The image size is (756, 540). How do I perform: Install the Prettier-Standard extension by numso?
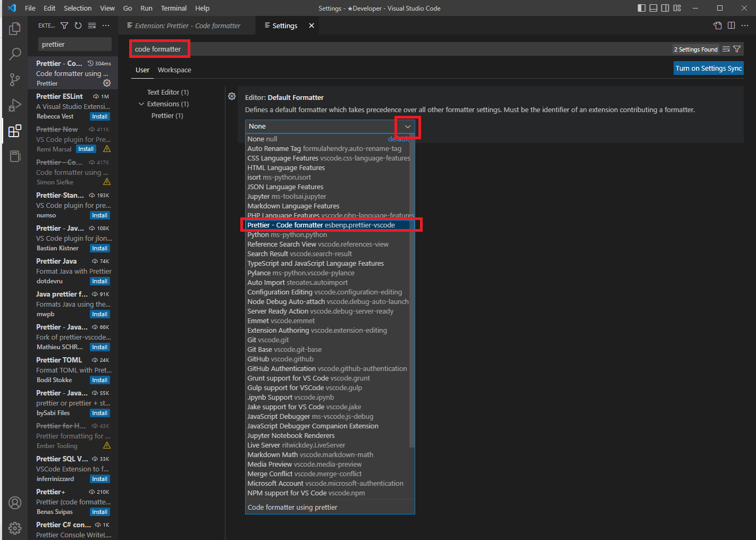tap(100, 215)
